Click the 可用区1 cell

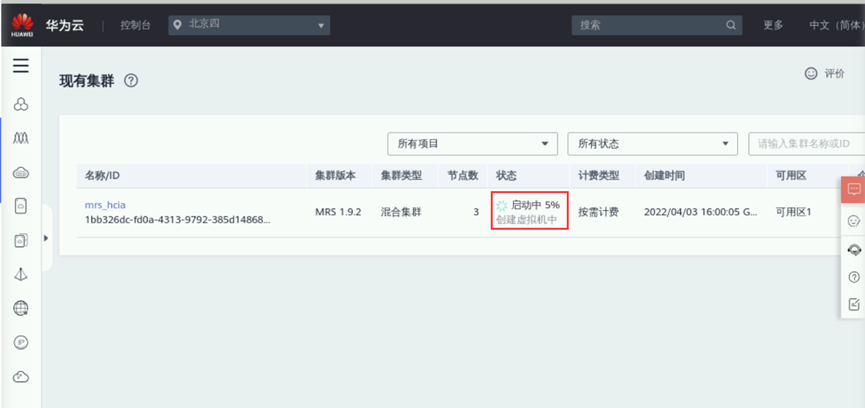pos(793,212)
